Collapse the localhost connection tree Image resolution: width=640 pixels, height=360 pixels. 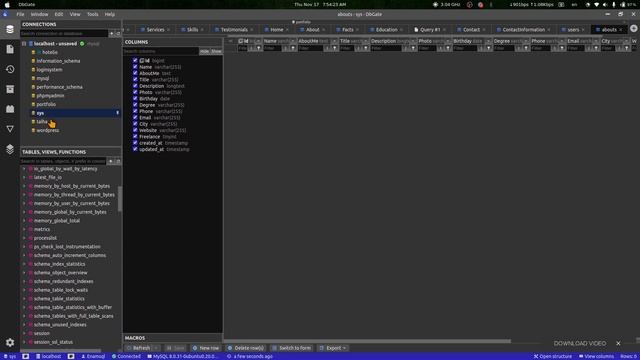[24, 44]
